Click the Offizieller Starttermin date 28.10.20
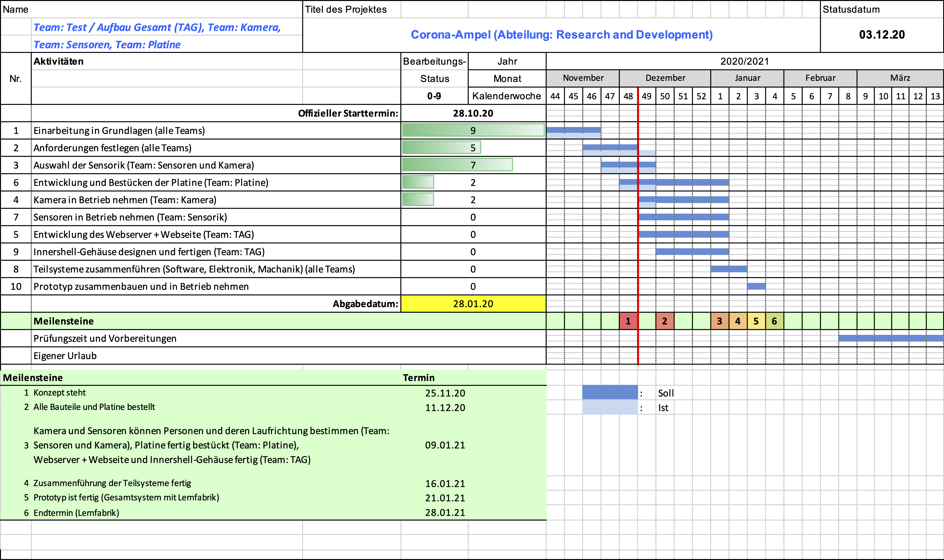The image size is (944, 560). (473, 113)
